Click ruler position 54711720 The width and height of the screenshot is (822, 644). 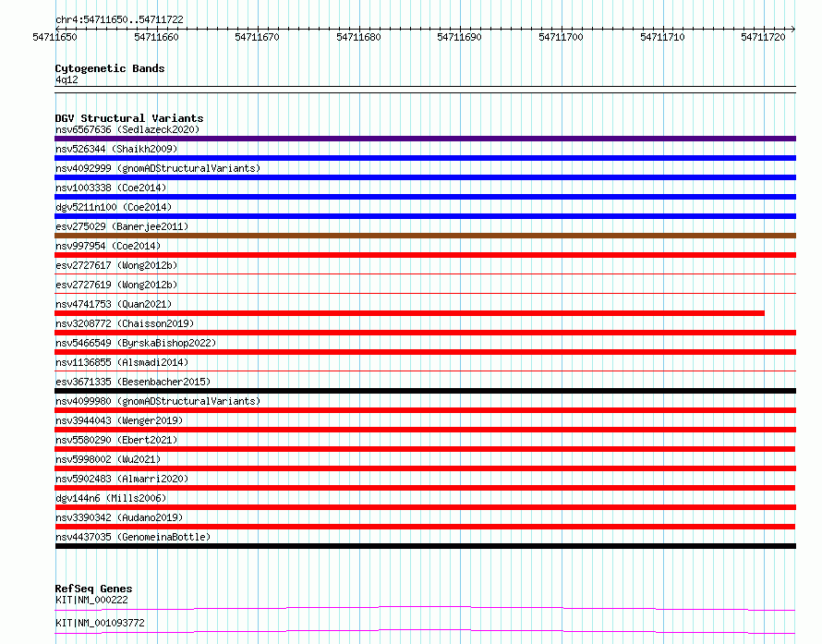pyautogui.click(x=763, y=37)
